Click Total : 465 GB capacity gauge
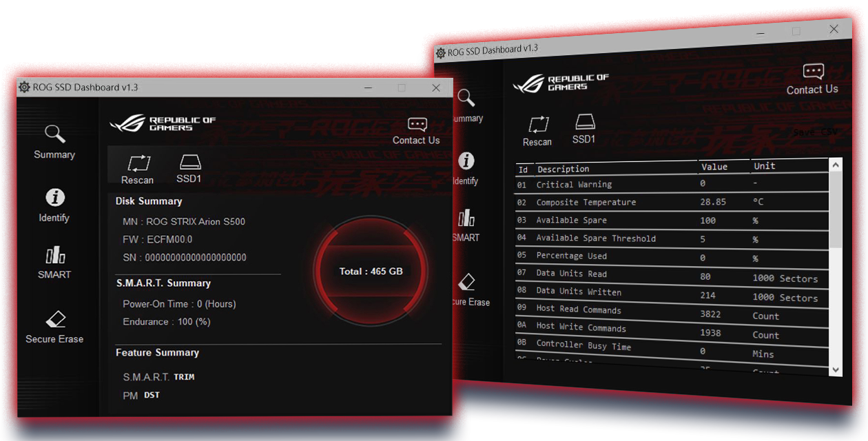868x441 pixels. (371, 271)
